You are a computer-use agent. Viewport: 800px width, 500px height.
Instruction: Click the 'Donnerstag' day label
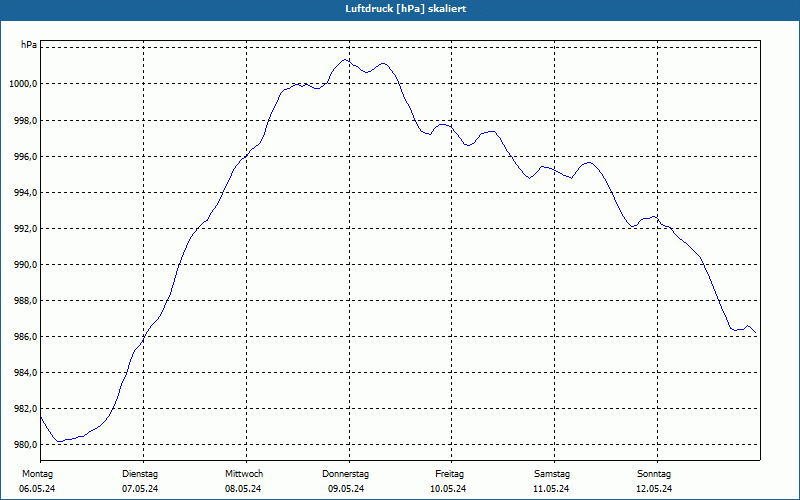pyautogui.click(x=345, y=474)
